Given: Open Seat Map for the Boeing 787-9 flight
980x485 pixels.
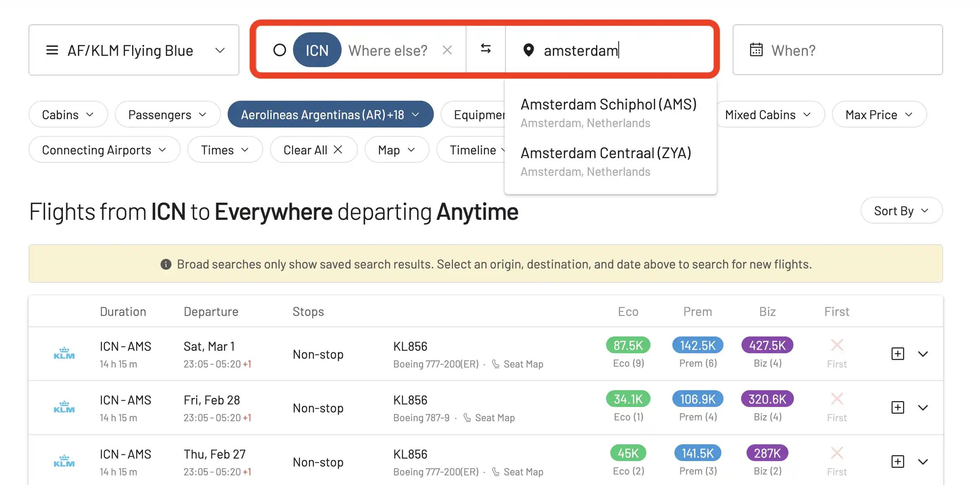Looking at the screenshot, I should click(x=489, y=418).
